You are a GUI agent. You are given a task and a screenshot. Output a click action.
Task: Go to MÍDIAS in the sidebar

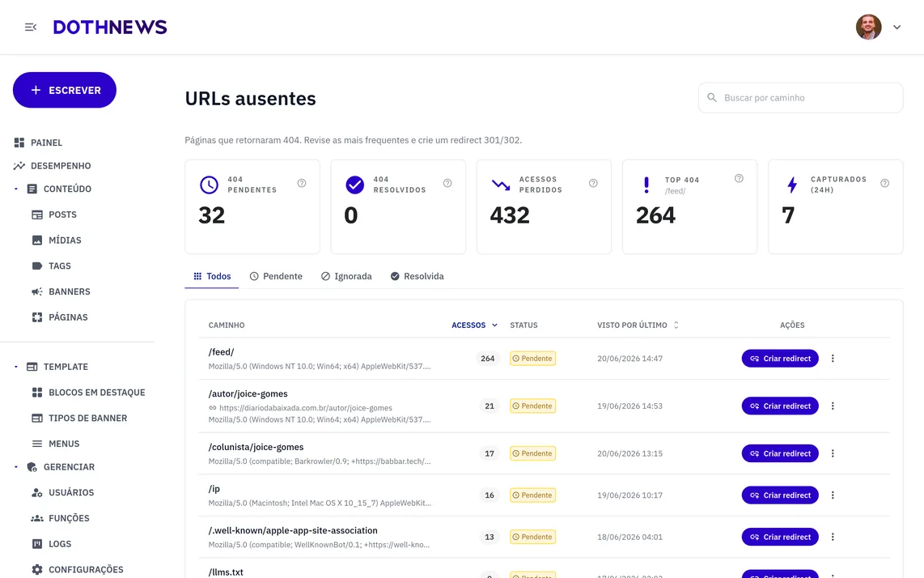(x=57, y=240)
